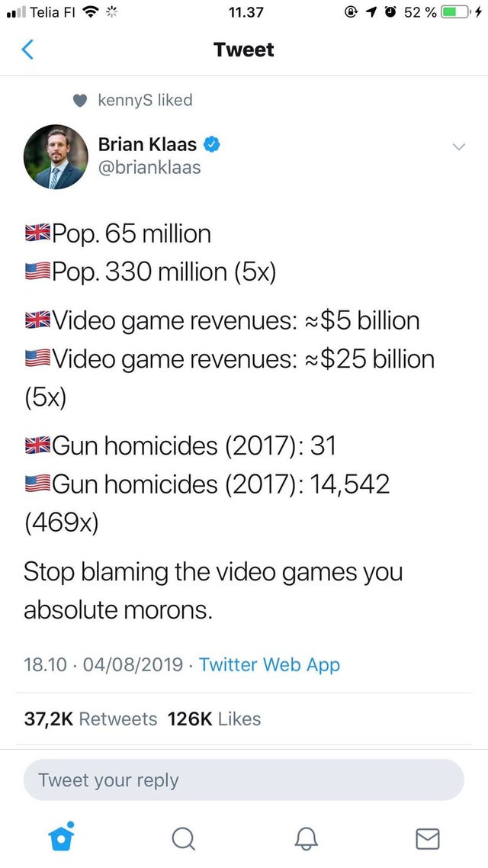Open the Messages envelope tab
Viewport: 488px width, 868px height.
[427, 839]
